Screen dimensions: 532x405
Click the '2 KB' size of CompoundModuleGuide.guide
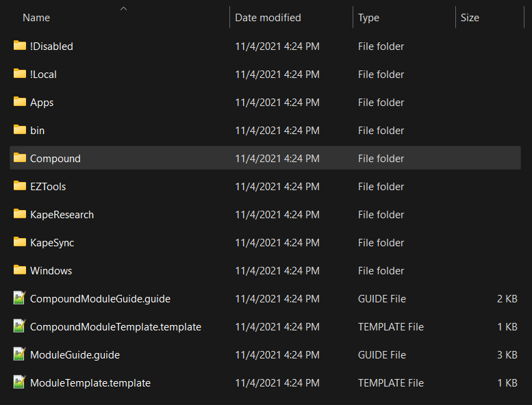(507, 299)
